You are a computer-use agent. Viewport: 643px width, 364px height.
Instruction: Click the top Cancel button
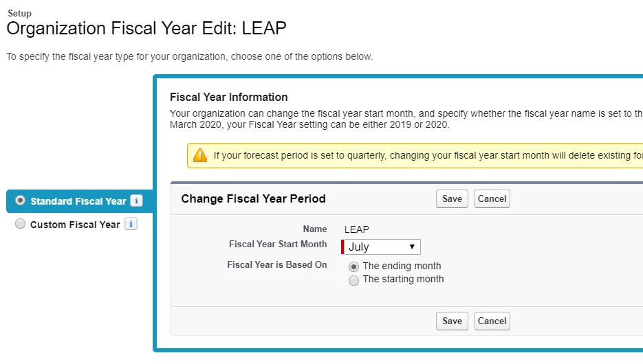(x=492, y=199)
